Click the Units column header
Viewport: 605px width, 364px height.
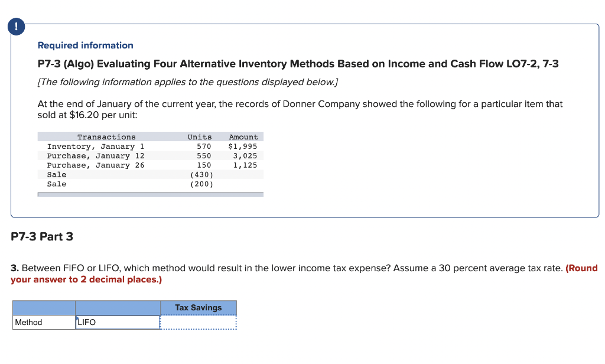(200, 136)
